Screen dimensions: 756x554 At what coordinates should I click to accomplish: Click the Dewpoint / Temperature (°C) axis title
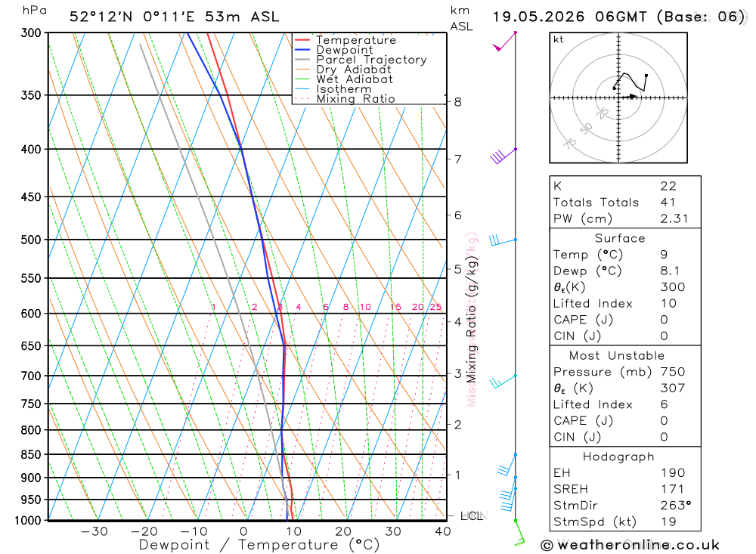(259, 546)
